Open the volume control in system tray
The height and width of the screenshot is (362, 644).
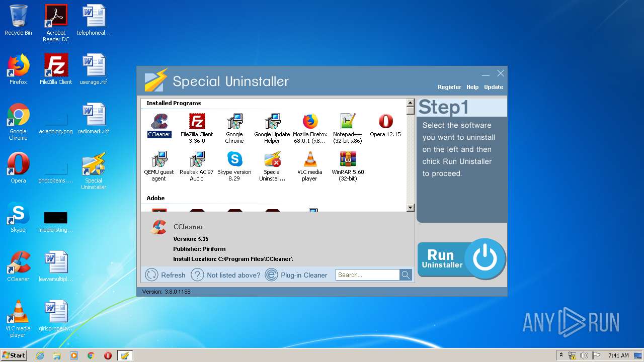[584, 355]
